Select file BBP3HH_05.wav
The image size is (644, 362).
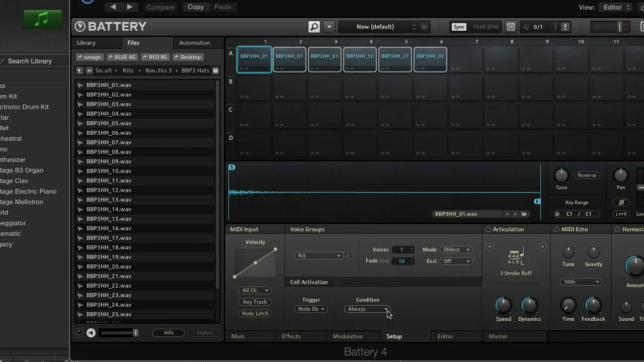pyautogui.click(x=145, y=123)
